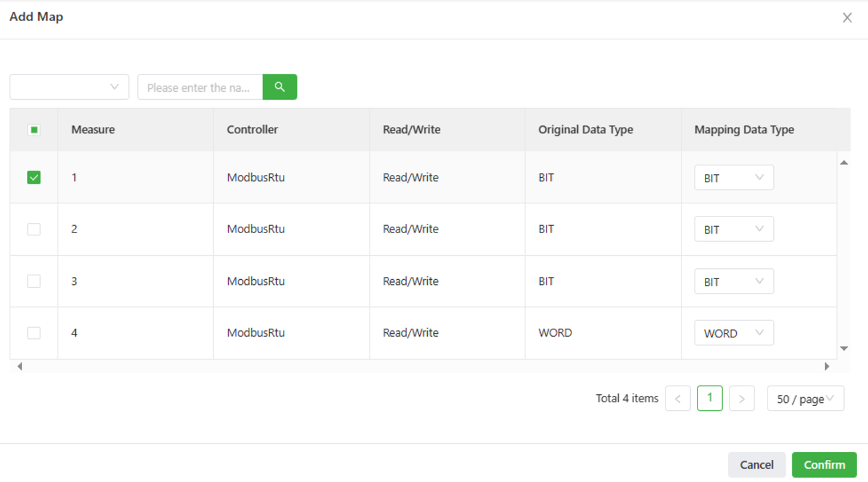The image size is (868, 482).
Task: Open the empty filter dropdown beside search
Action: [69, 87]
